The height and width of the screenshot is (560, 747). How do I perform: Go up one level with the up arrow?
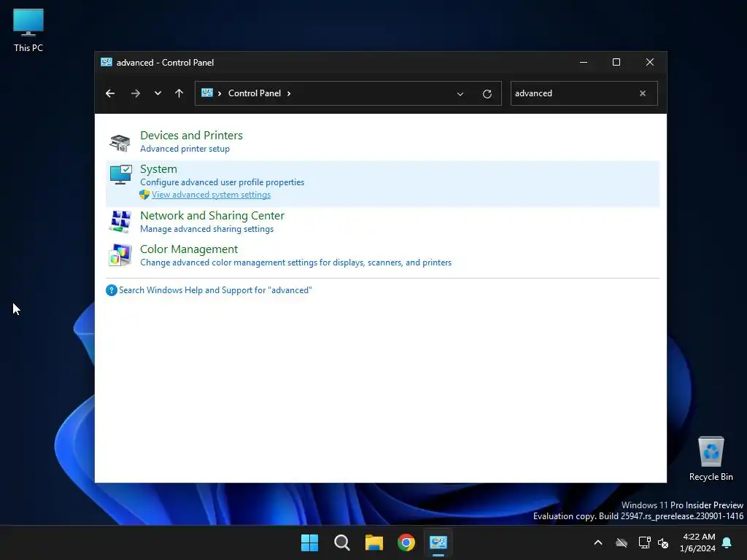tap(179, 93)
